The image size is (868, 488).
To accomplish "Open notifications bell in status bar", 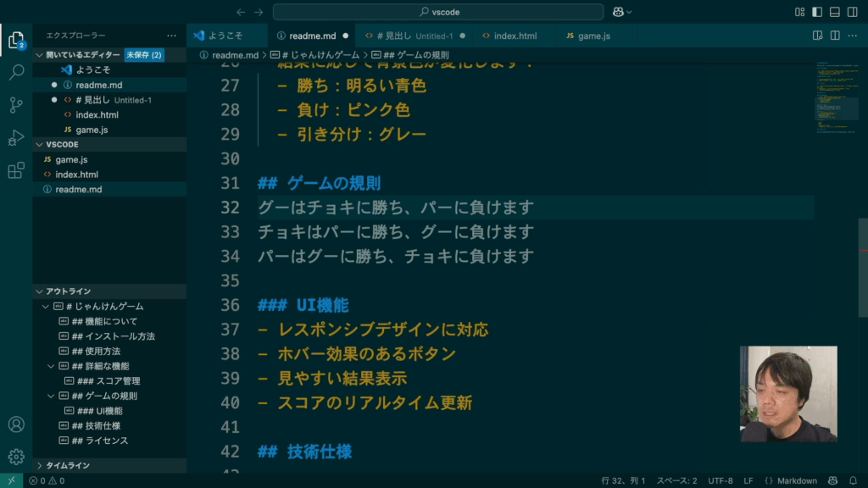I will click(x=854, y=480).
